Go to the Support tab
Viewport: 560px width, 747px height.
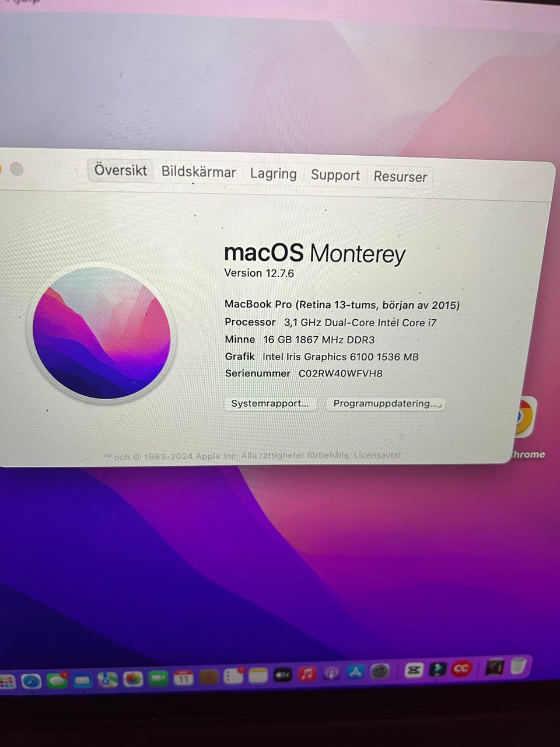pos(335,175)
